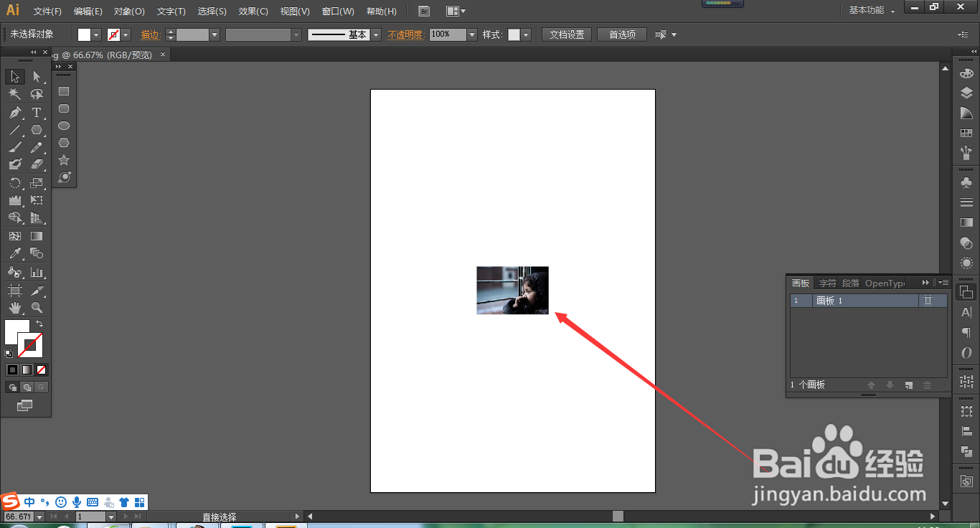This screenshot has height=528, width=980.
Task: Swap fill and stroke colors
Action: [39, 324]
